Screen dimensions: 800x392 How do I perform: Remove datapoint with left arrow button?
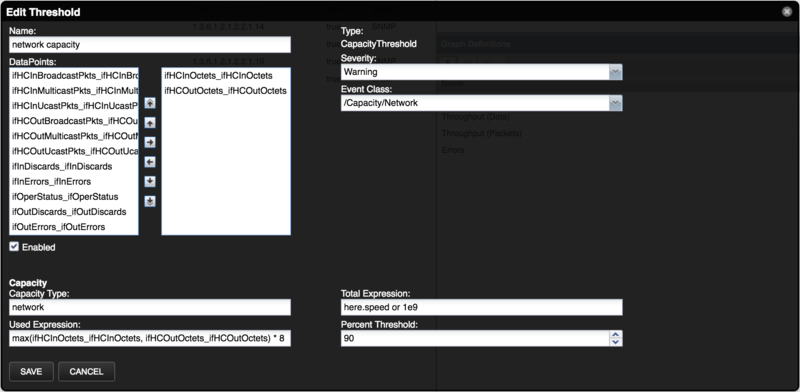(150, 162)
